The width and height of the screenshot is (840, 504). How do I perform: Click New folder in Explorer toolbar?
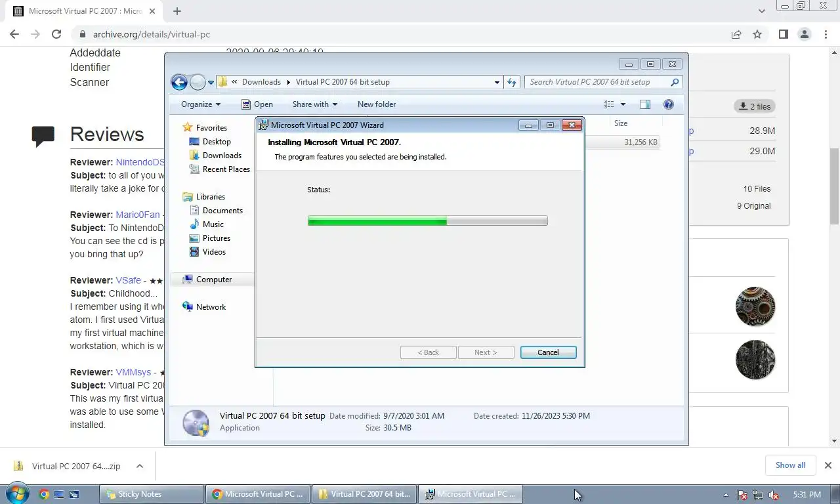(377, 104)
